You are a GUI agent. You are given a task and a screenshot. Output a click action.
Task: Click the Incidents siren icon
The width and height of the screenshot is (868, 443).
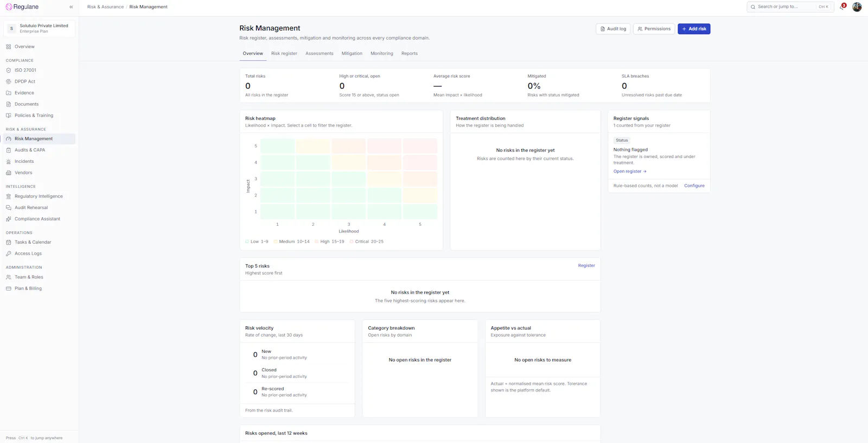[x=9, y=162]
